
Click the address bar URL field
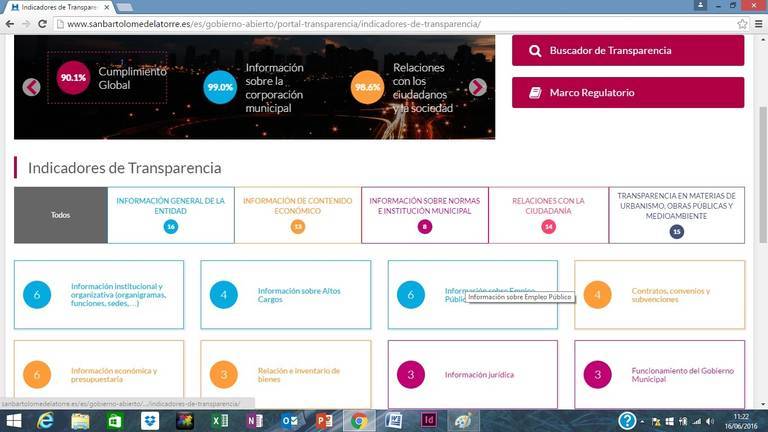click(x=396, y=24)
